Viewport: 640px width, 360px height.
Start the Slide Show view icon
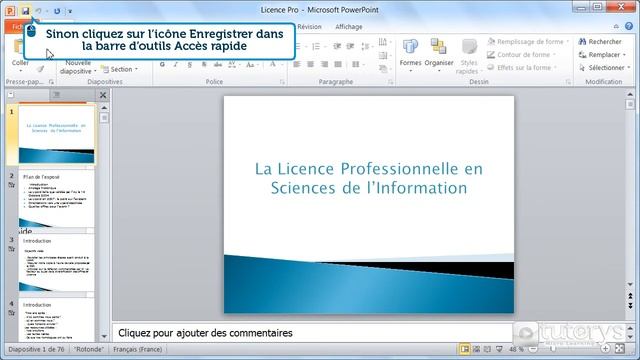(x=499, y=349)
